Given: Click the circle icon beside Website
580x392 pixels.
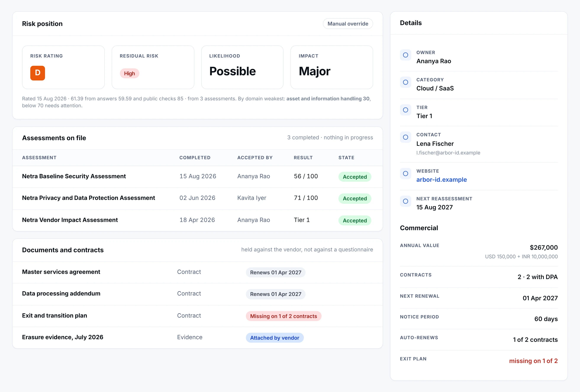Looking at the screenshot, I should pyautogui.click(x=405, y=174).
